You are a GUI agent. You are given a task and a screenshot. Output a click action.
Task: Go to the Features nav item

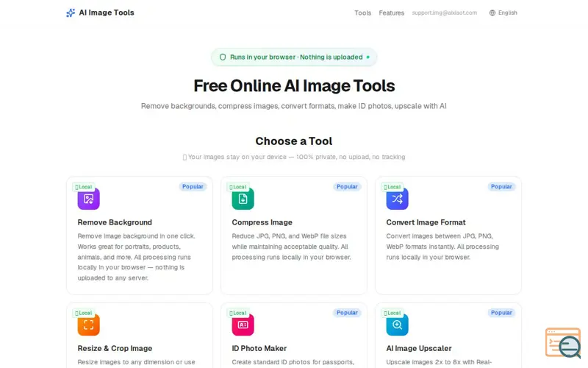[392, 13]
